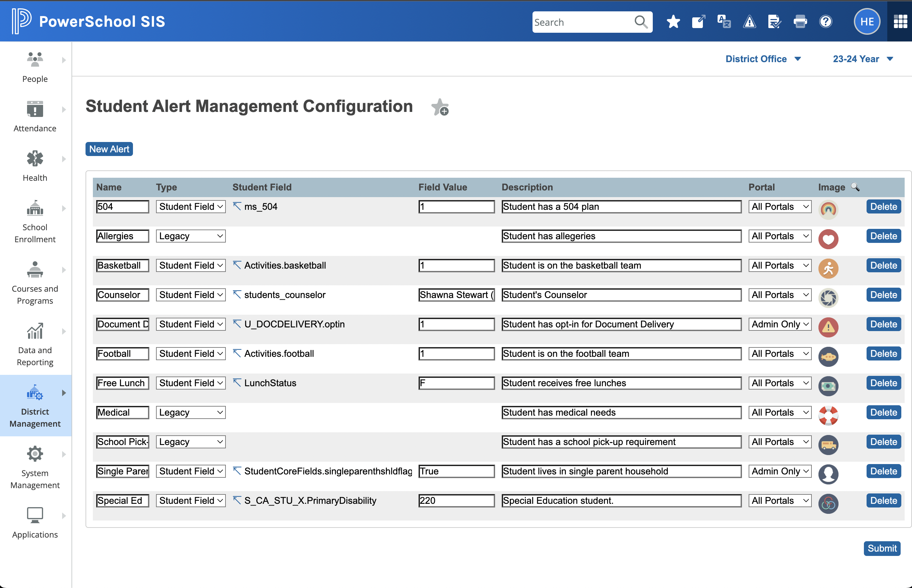Click the warning image for Document Delivery alert
The width and height of the screenshot is (912, 588).
coord(828,327)
